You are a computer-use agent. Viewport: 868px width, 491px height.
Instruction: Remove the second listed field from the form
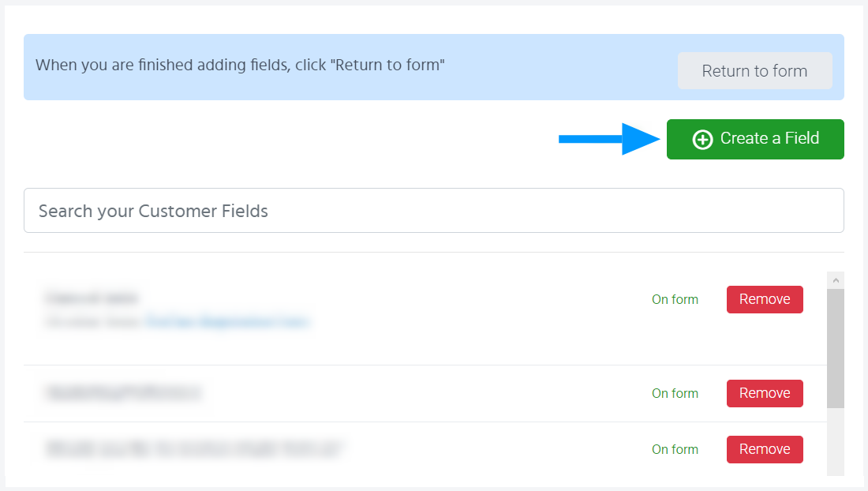pos(765,394)
